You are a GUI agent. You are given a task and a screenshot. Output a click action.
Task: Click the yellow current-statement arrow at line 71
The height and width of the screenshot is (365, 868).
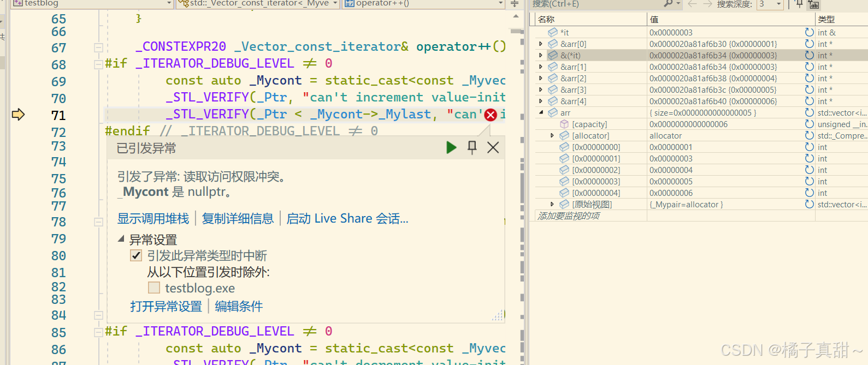pos(18,115)
